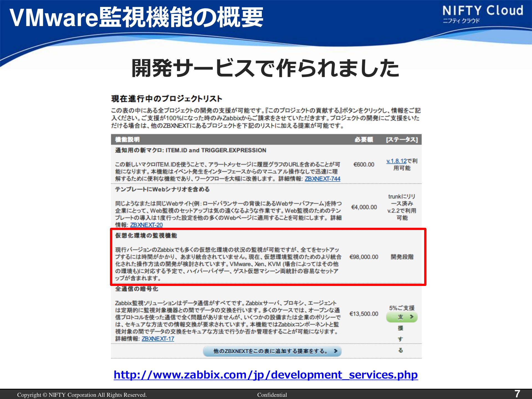Click the テンプレートにWebシナリオを含める row title
Image resolution: width=532 pixels, height=399 pixels.
pyautogui.click(x=162, y=189)
